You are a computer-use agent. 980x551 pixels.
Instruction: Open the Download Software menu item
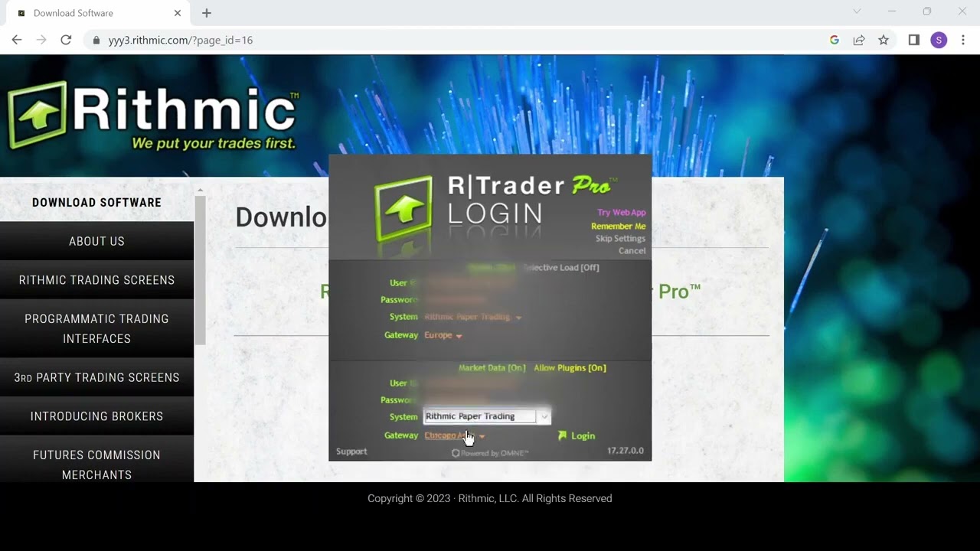pyautogui.click(x=96, y=203)
